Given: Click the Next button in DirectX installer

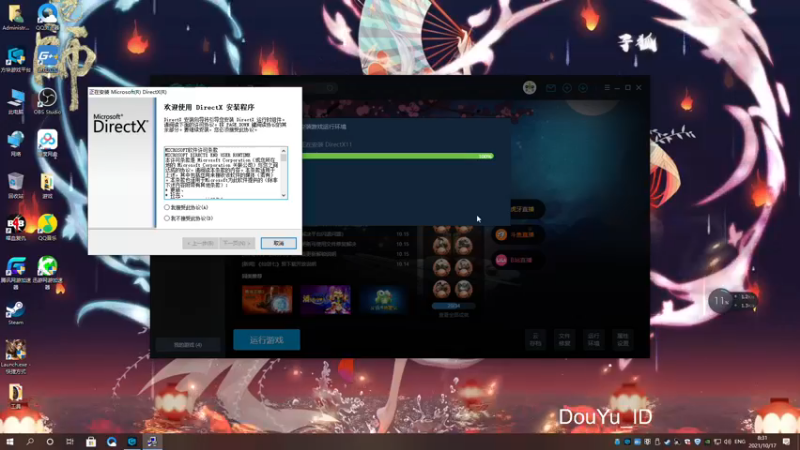Looking at the screenshot, I should tap(237, 243).
